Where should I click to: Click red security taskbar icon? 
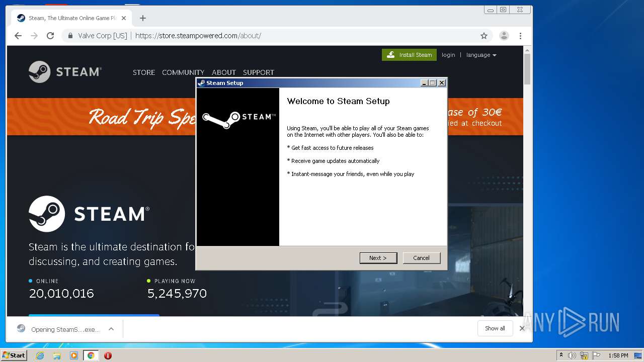108,355
